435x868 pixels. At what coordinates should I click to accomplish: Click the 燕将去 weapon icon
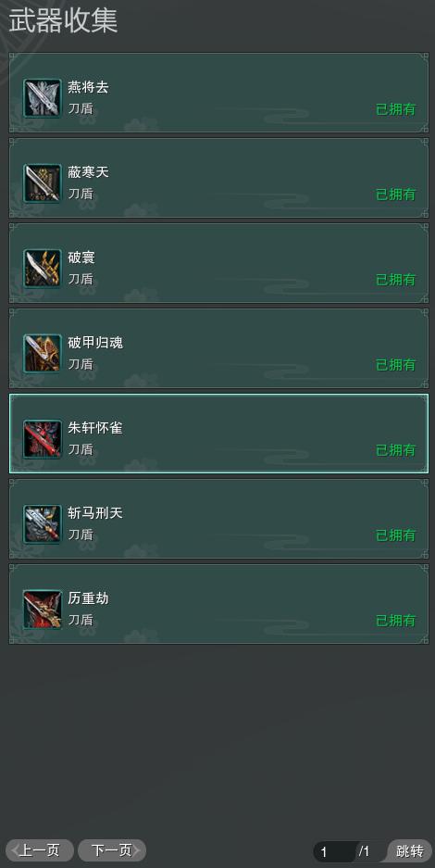click(x=42, y=98)
